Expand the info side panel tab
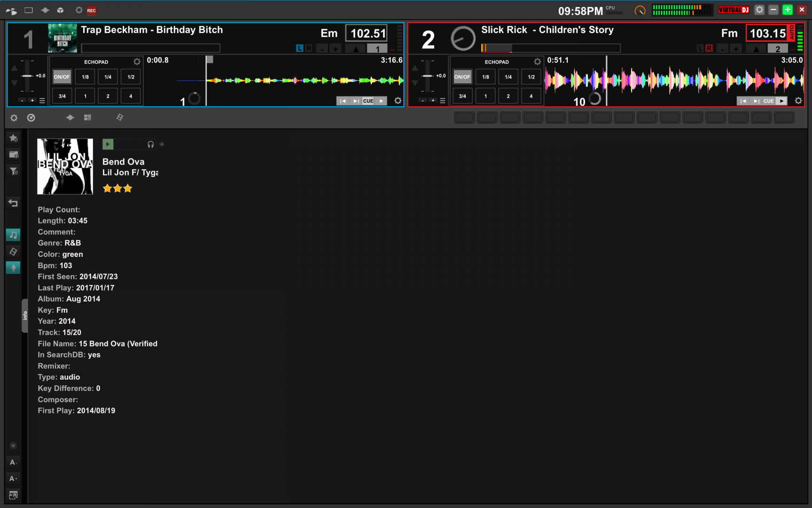This screenshot has height=508, width=812. [x=25, y=316]
